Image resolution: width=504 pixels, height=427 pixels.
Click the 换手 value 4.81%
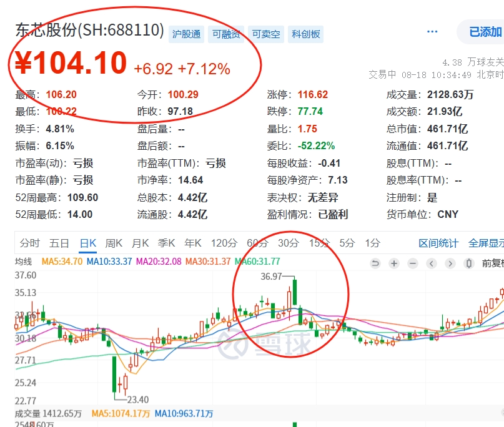pos(60,129)
